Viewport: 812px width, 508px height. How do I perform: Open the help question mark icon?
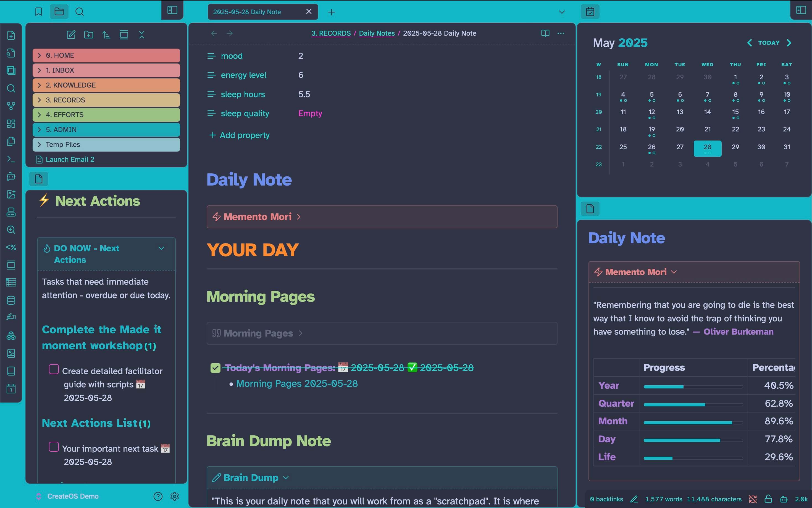(x=158, y=496)
